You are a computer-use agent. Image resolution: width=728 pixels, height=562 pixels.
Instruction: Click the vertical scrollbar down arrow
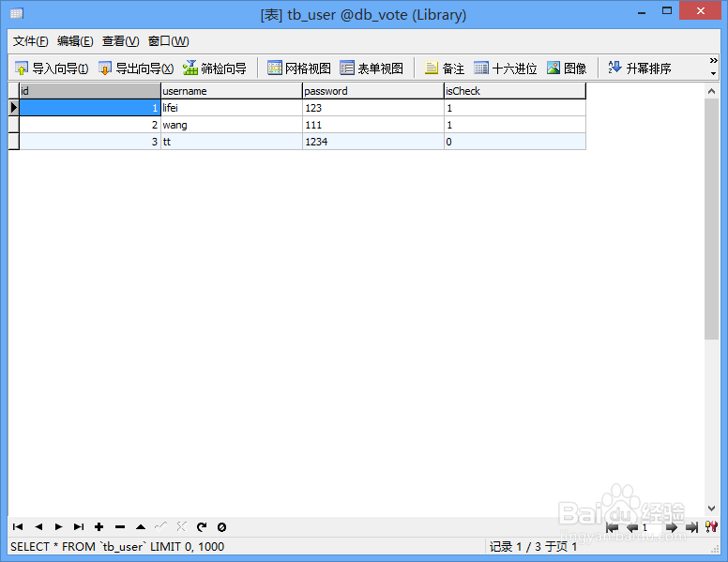point(711,509)
